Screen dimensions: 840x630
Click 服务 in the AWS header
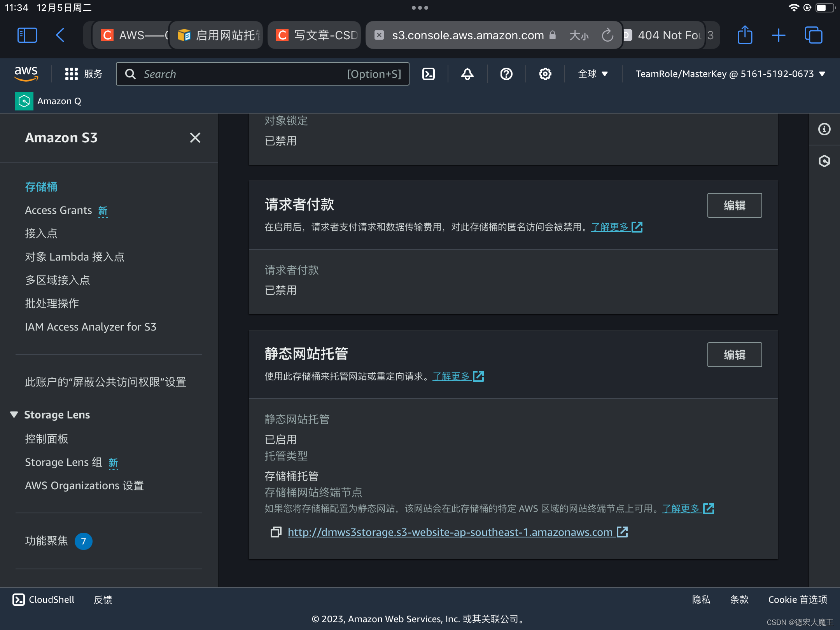click(93, 74)
